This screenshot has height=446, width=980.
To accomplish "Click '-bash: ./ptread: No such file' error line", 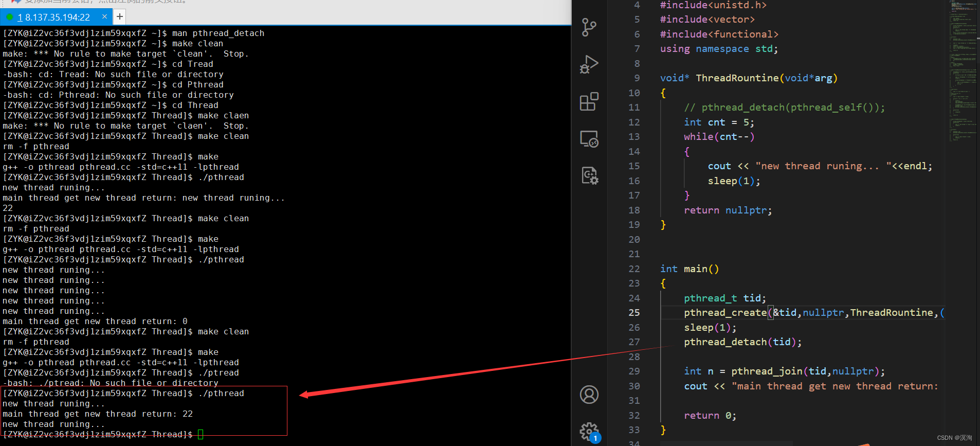I will (111, 383).
